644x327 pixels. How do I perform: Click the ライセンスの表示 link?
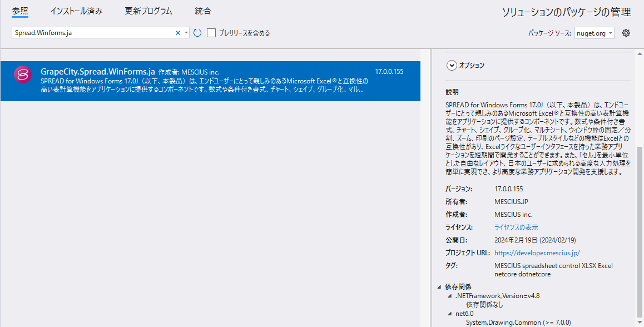click(x=516, y=227)
